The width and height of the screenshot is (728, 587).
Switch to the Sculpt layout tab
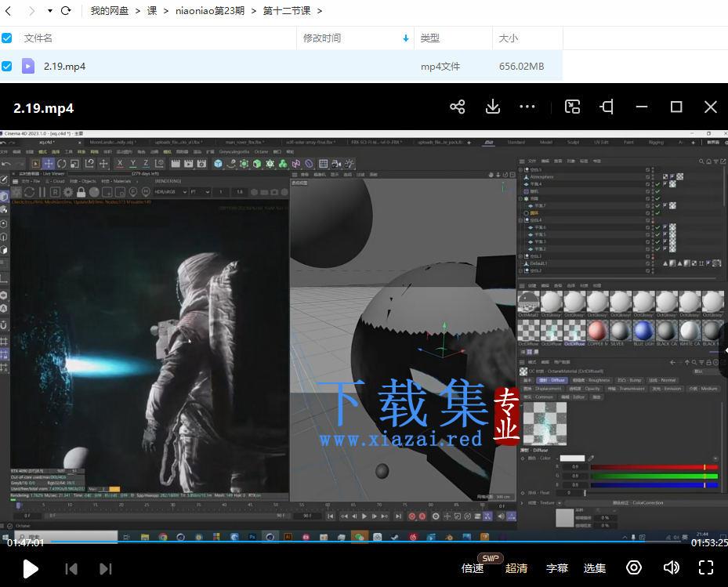(x=574, y=142)
